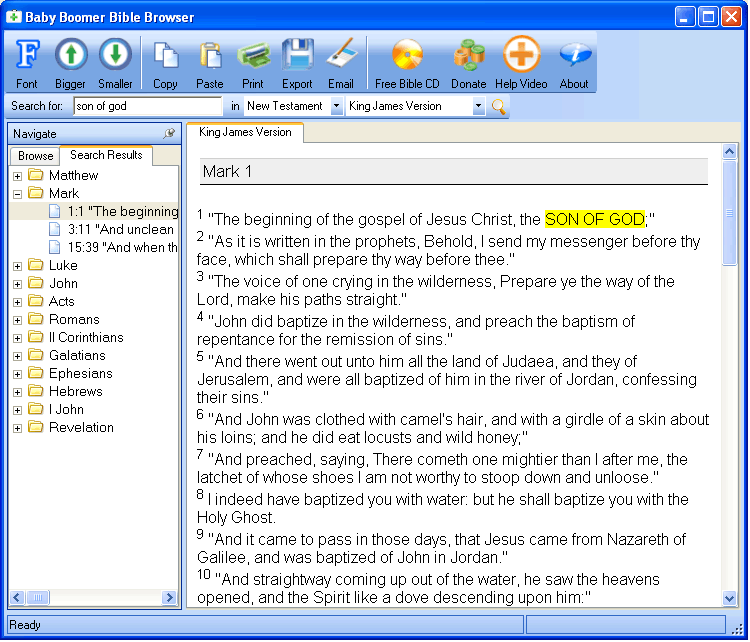Click the Ready status bar text
This screenshot has height=642, width=750.
[x=25, y=625]
